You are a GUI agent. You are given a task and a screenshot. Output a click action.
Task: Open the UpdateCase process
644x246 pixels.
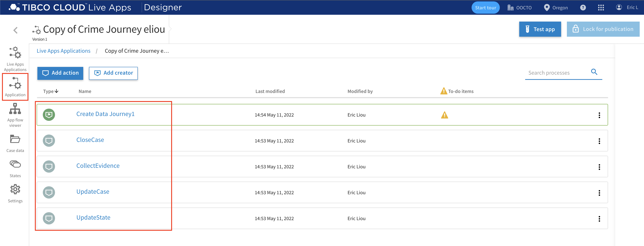[93, 192]
